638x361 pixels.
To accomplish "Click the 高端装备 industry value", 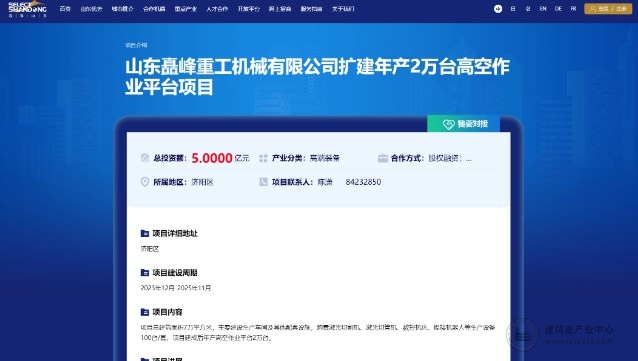I will (x=324, y=158).
